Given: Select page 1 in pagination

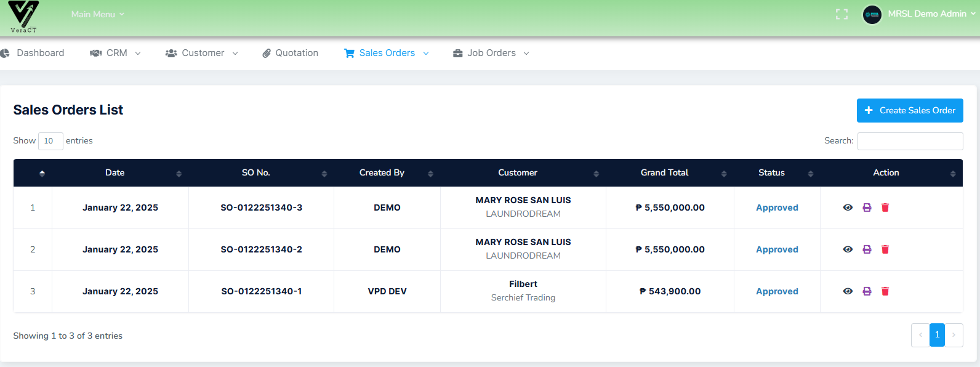Looking at the screenshot, I should (937, 335).
